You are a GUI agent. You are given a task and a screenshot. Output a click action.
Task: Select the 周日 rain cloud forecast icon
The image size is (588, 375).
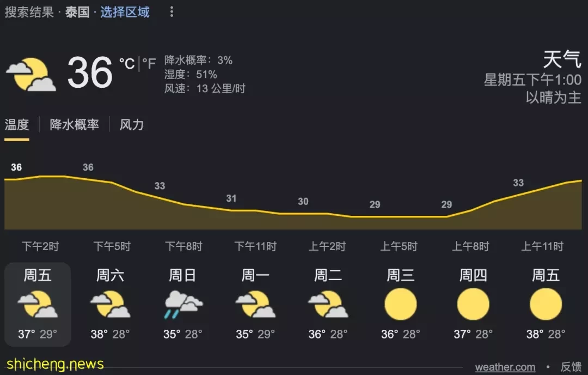pyautogui.click(x=183, y=305)
